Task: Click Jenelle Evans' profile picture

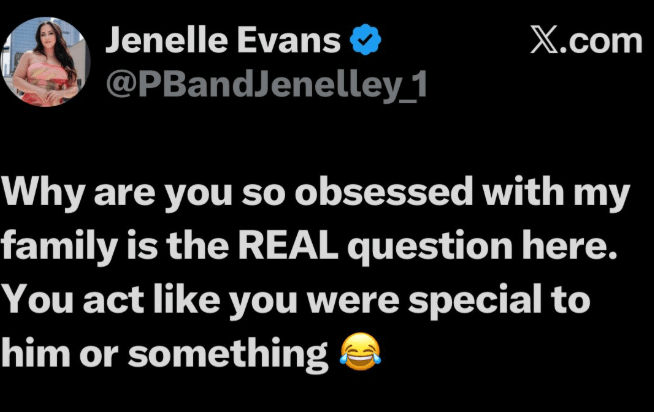Action: (43, 62)
